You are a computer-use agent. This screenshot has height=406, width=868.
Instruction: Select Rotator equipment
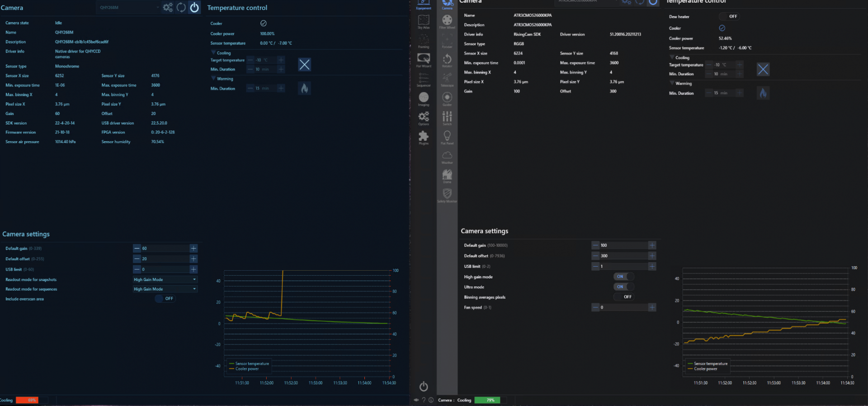pos(447,60)
